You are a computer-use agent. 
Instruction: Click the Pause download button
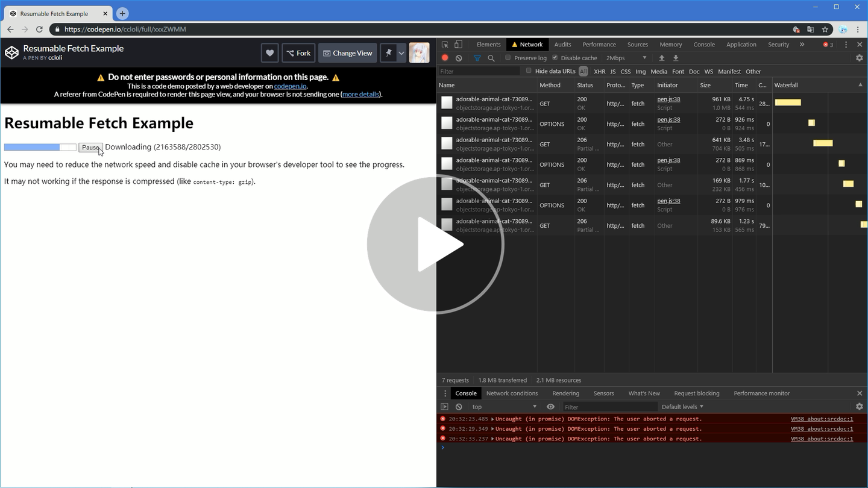(90, 147)
